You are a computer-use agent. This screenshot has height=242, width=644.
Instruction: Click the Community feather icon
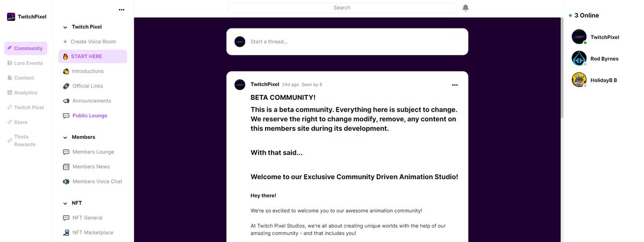coord(10,48)
